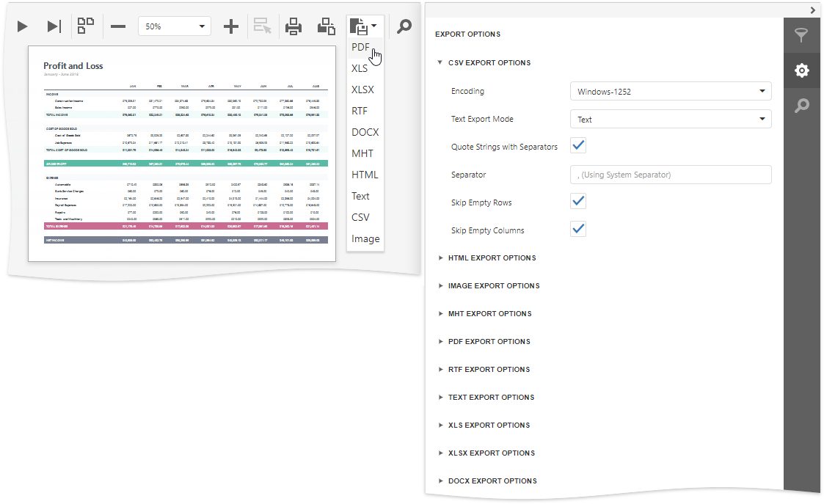
Task: Click the zoom out minus button
Action: 117,26
